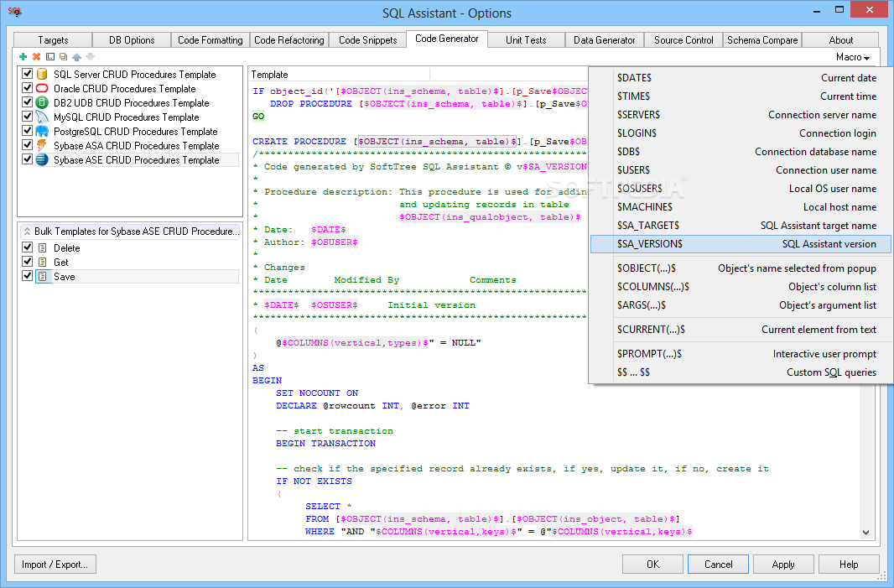Choose $SERVER$ connection server name macro
894x588 pixels.
tap(741, 115)
